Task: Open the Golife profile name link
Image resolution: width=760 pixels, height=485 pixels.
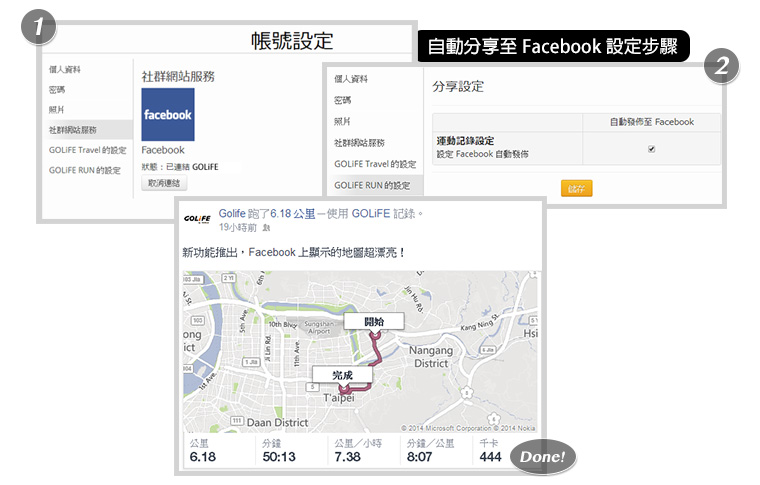Action: click(232, 214)
